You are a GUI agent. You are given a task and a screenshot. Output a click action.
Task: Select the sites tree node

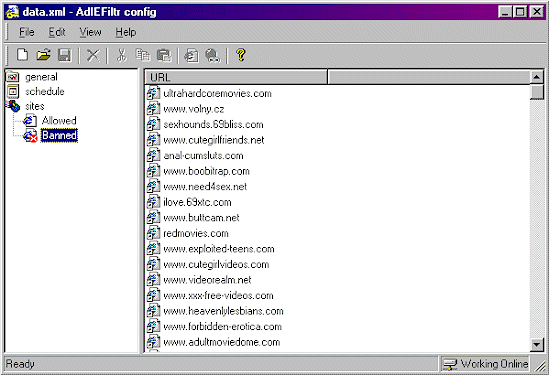35,106
